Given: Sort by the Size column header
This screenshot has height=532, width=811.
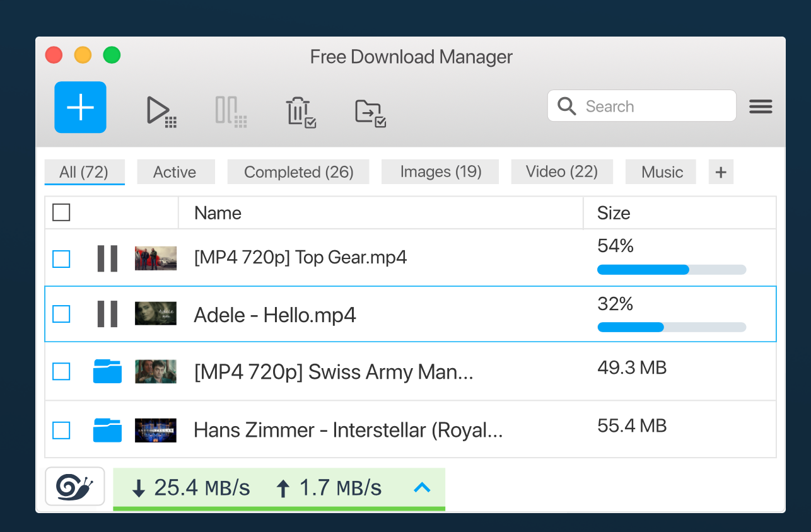Looking at the screenshot, I should coord(680,212).
